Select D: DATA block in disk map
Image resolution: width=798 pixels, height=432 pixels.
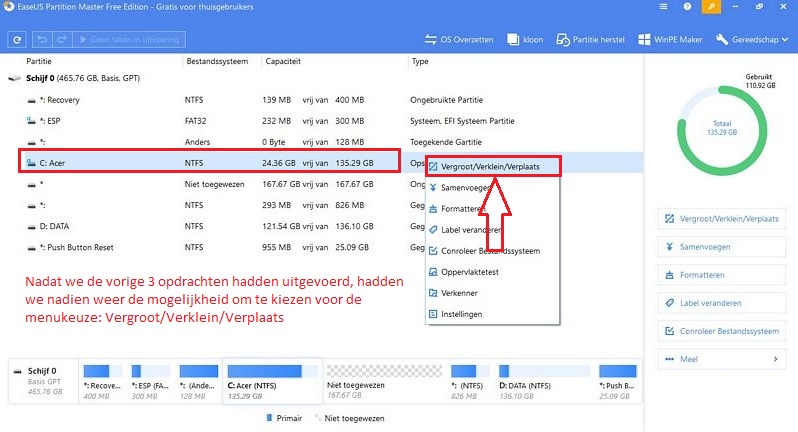pyautogui.click(x=544, y=382)
